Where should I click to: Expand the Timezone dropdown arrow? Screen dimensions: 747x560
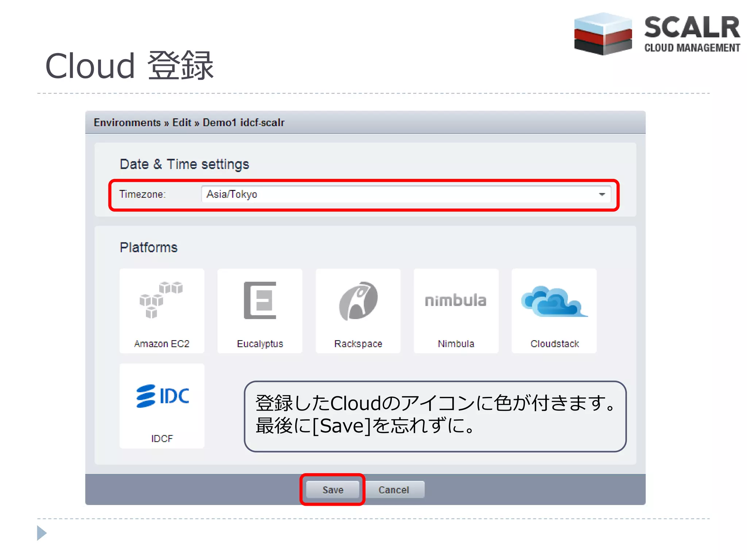[x=602, y=194]
